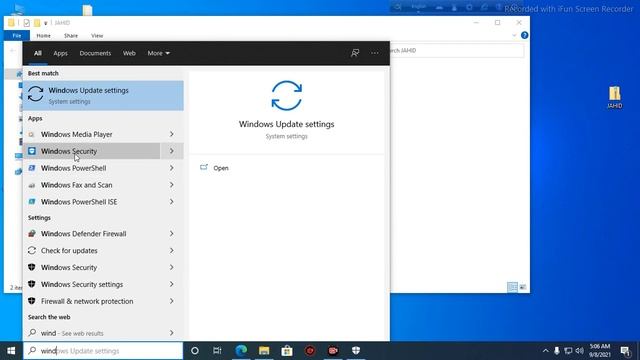Launch Microsoft Edge from taskbar
This screenshot has width=640, height=360.
pos(241,351)
